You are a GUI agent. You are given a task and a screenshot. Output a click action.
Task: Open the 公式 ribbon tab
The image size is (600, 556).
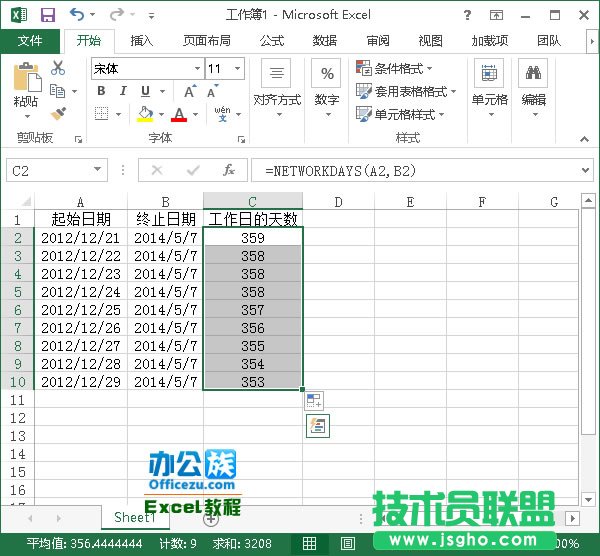272,41
